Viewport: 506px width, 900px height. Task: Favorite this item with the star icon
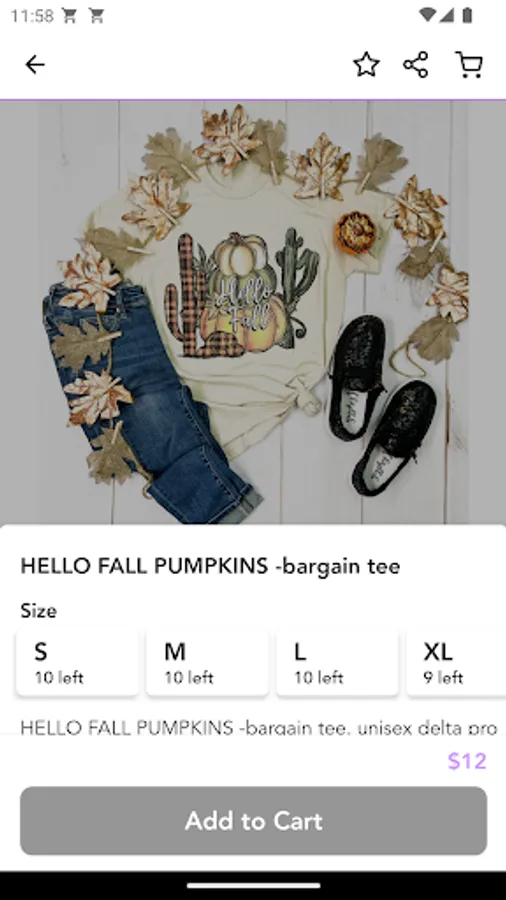pyautogui.click(x=366, y=64)
